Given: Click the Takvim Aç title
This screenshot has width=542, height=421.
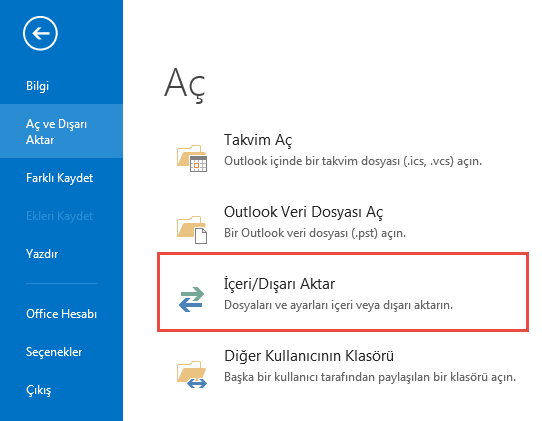Looking at the screenshot, I should (x=258, y=140).
